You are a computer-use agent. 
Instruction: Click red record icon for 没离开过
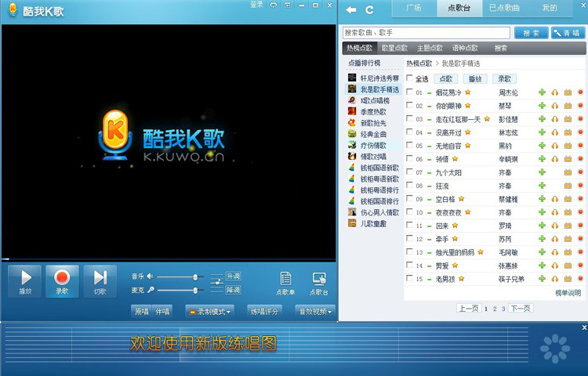point(580,132)
